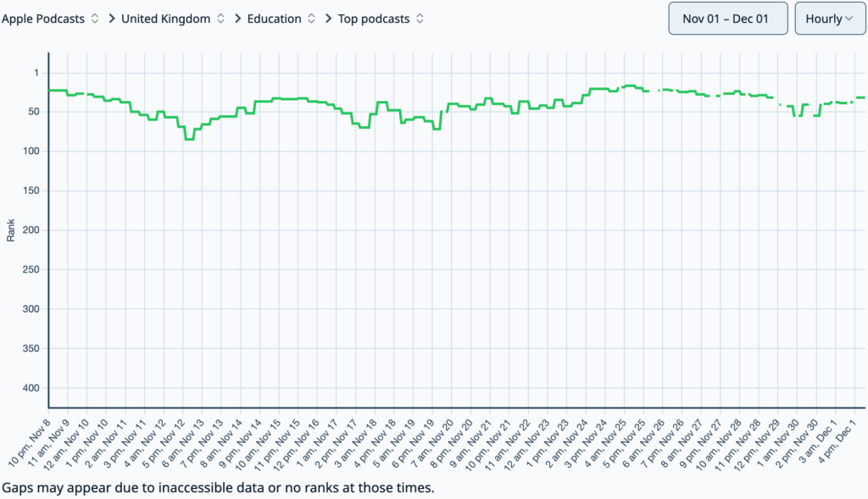Click the green rank line's lowest dip
Viewport: 868px width, 499px height.
[x=189, y=139]
